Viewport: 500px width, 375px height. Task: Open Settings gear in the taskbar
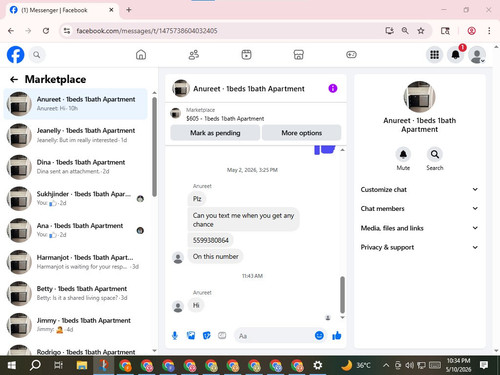coord(318,365)
